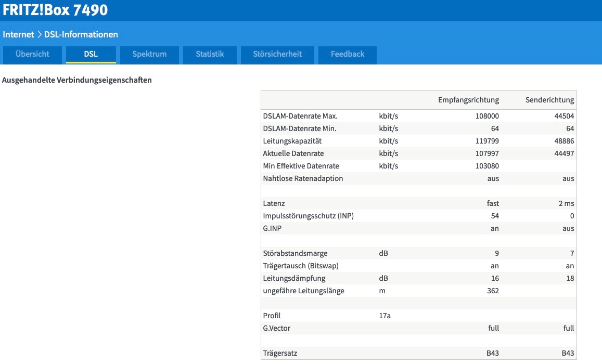Select the Störabstandsmarge row label

[x=295, y=254]
